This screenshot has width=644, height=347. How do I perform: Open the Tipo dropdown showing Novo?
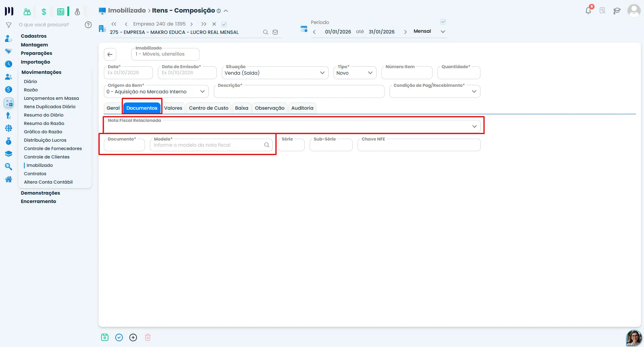(355, 73)
